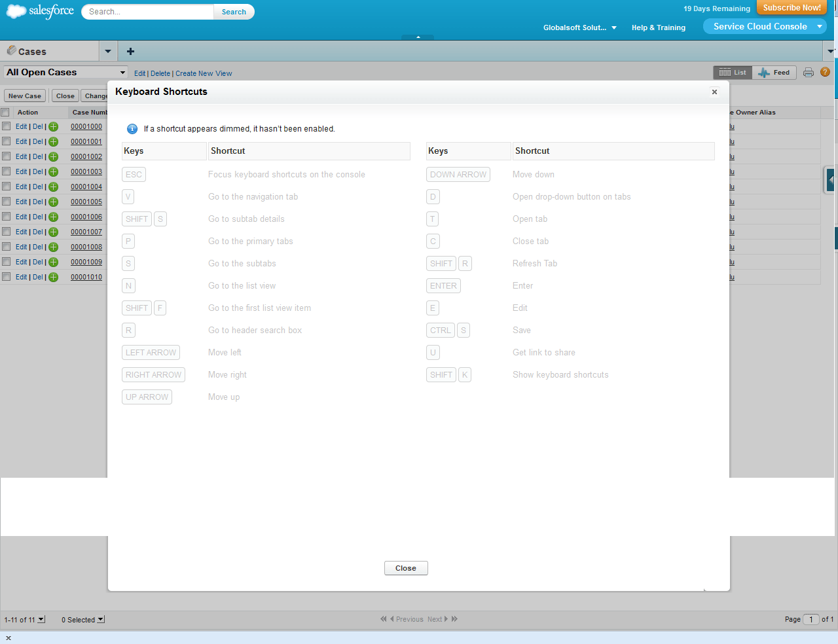Click the Cases briefcase icon on the tab
This screenshot has width=838, height=644.
point(11,50)
